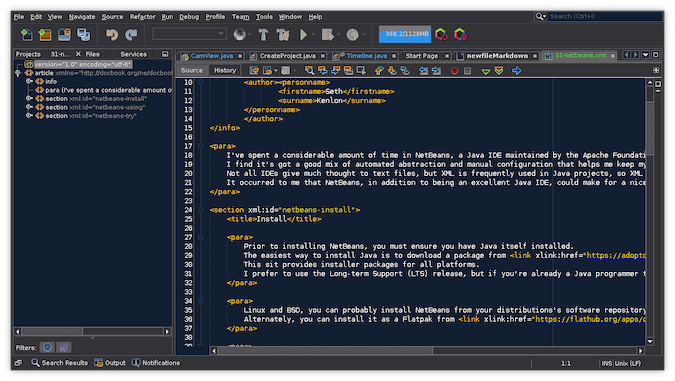Click the Validate XML icon
The height and width of the screenshot is (381, 675).
point(499,71)
